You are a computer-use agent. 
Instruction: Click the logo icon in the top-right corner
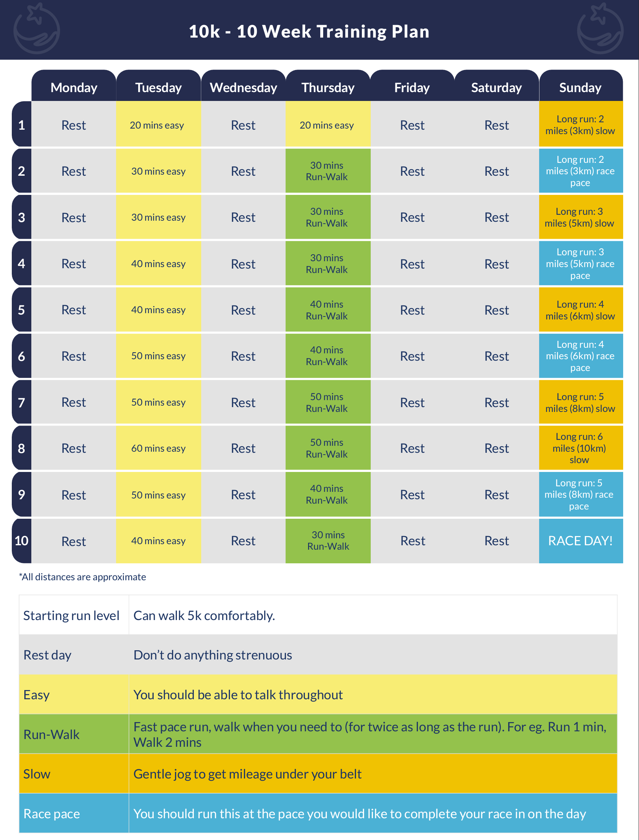coord(600,28)
